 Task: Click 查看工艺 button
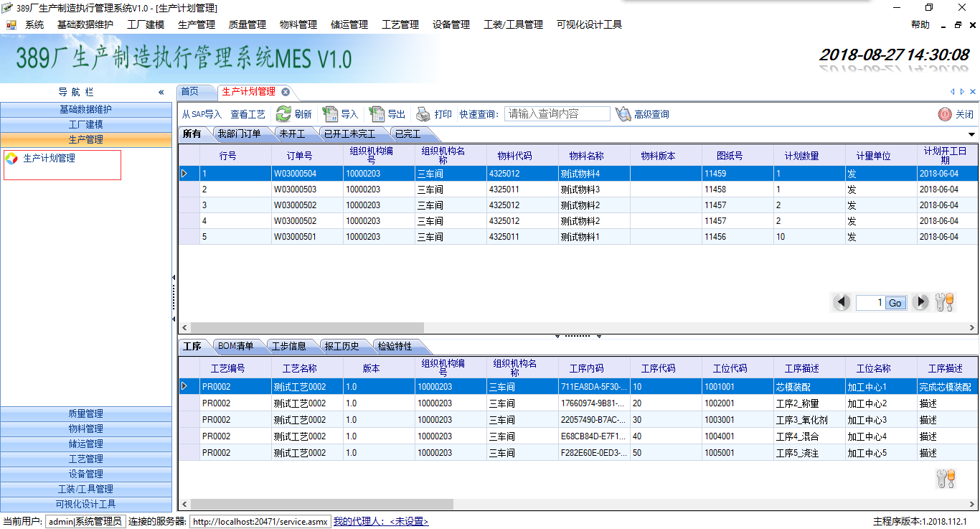point(248,114)
